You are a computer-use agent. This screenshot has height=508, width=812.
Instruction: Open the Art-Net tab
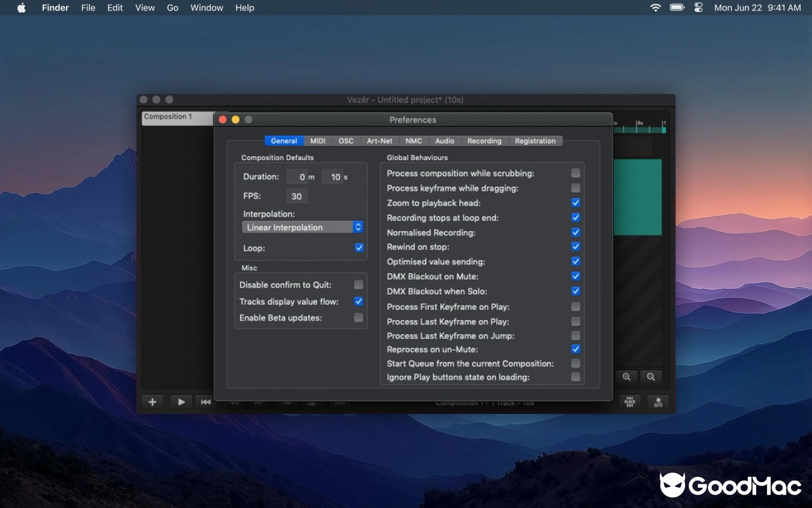tap(379, 141)
